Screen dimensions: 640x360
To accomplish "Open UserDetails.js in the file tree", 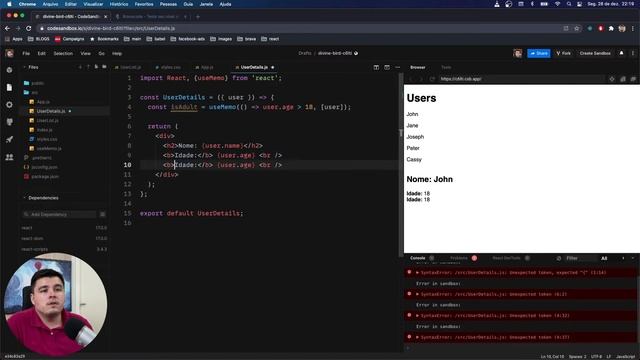I will pyautogui.click(x=51, y=111).
